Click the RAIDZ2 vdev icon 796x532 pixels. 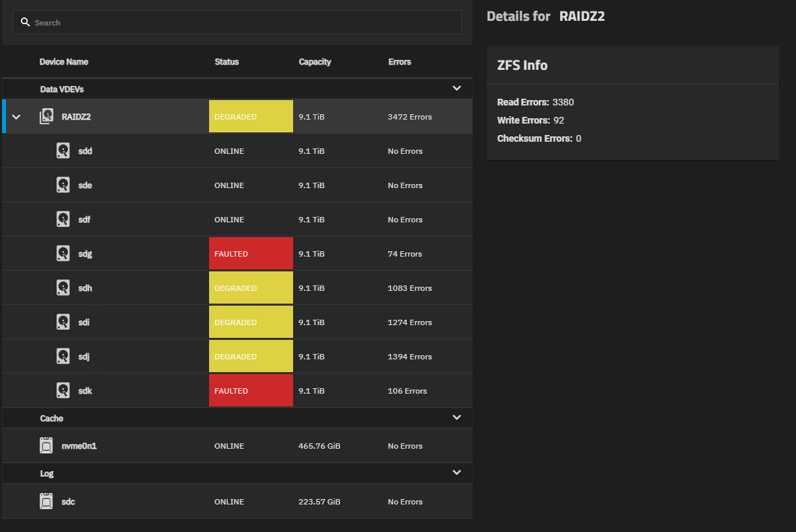pos(46,116)
